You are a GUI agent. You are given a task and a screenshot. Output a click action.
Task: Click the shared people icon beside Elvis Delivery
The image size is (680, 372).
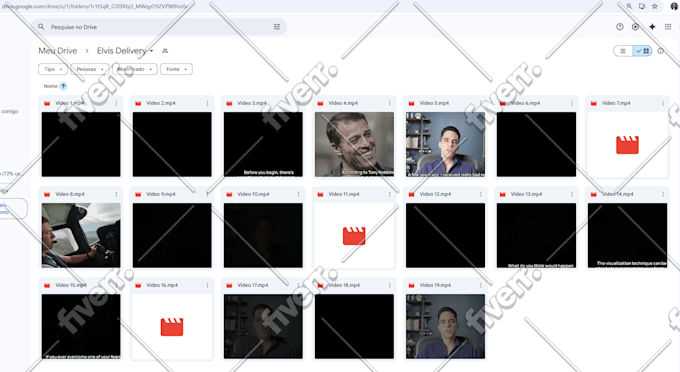tap(165, 51)
